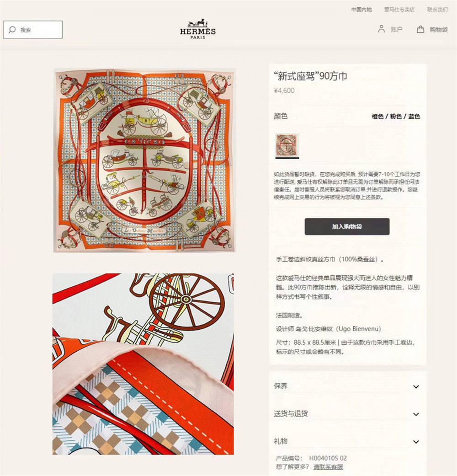Click inside the 搜索 search field
Screen dimensions: 457x476
33,29
